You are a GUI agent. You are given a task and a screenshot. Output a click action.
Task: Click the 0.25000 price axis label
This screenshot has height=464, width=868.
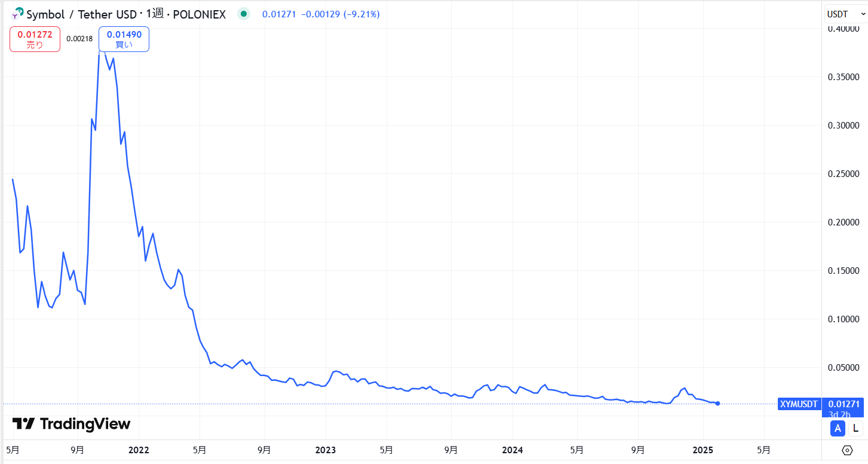(x=843, y=173)
